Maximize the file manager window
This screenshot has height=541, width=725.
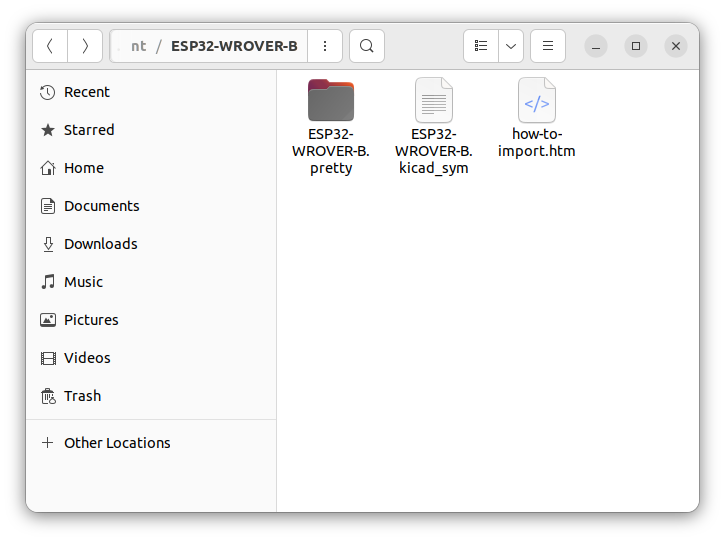636,46
